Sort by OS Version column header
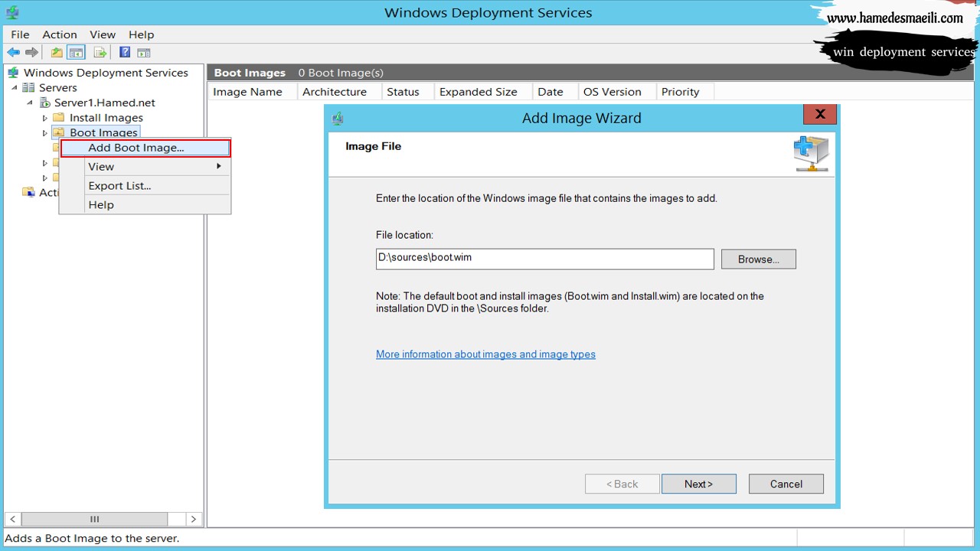Image resolution: width=980 pixels, height=551 pixels. (x=617, y=92)
